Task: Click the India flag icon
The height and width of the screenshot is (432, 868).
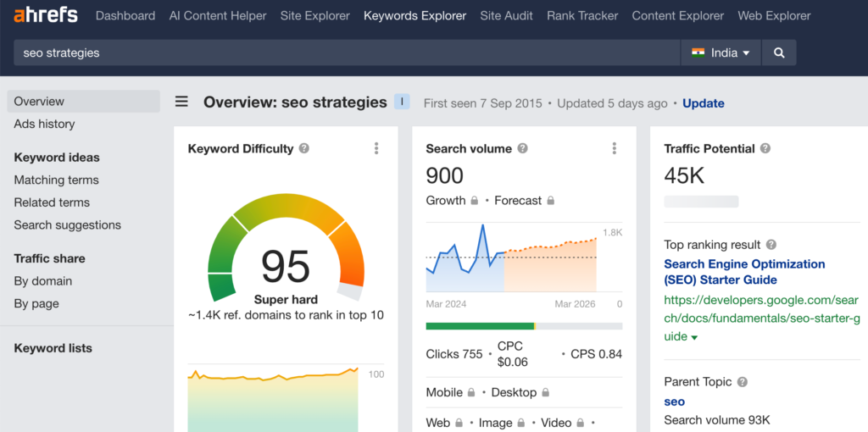Action: click(x=698, y=53)
